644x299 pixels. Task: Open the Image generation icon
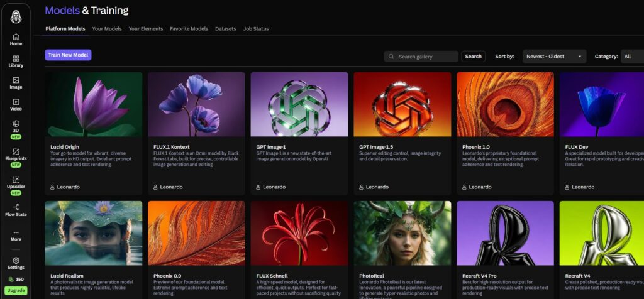tap(16, 80)
